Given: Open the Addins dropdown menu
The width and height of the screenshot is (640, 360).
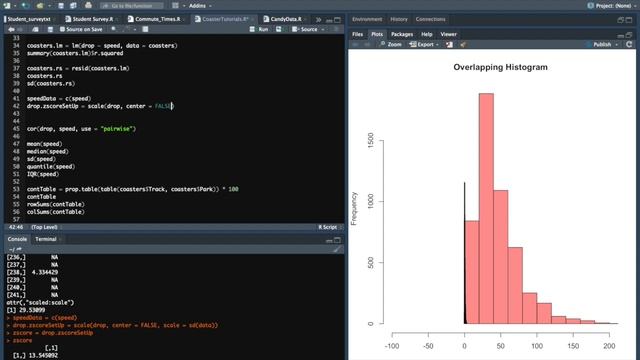Looking at the screenshot, I should pyautogui.click(x=200, y=6).
